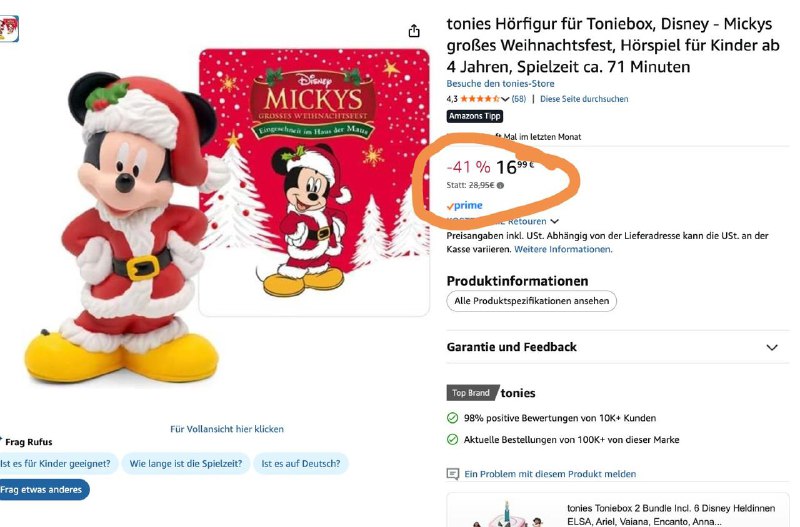
Task: Ask Rufus: Ist es für Kinder geeignet?
Action: pos(57,464)
